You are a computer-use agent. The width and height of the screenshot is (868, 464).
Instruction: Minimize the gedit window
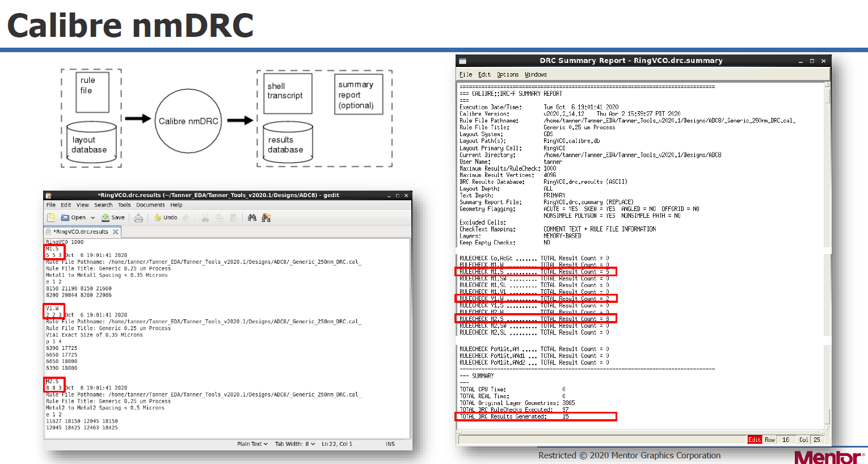(389, 195)
